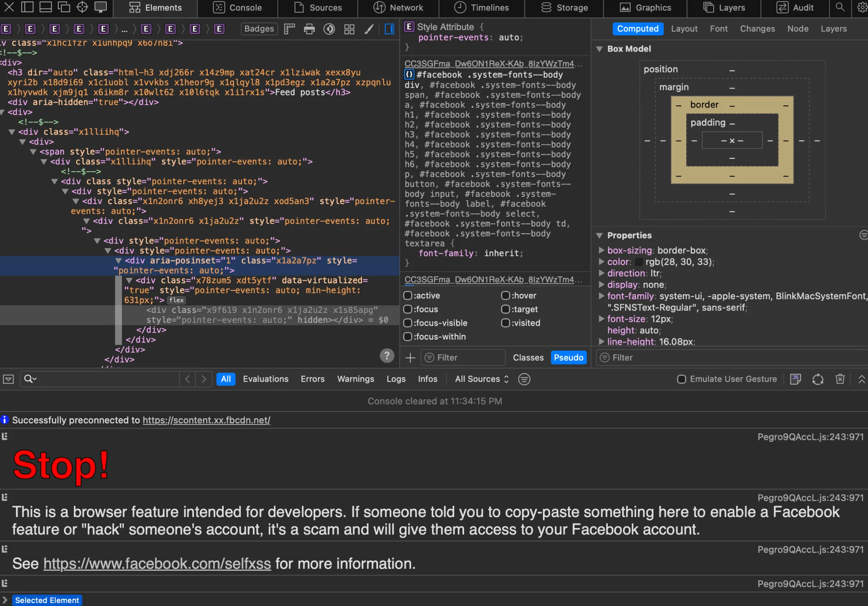Enable the :hover pseudo-class checkbox

505,295
